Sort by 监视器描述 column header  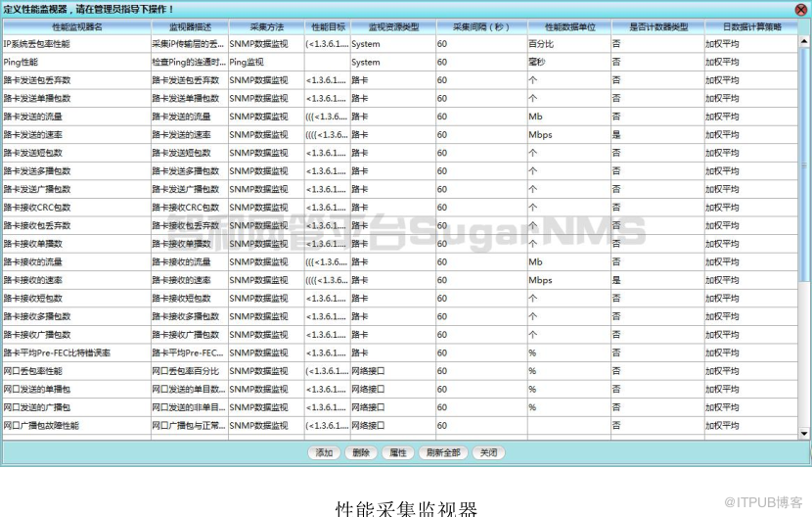(x=190, y=27)
